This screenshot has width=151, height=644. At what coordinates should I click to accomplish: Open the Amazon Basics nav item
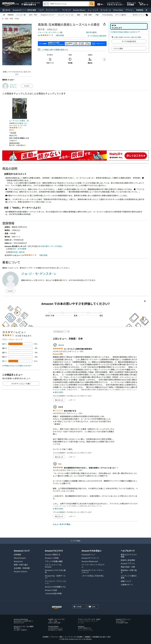[x=79, y=10]
